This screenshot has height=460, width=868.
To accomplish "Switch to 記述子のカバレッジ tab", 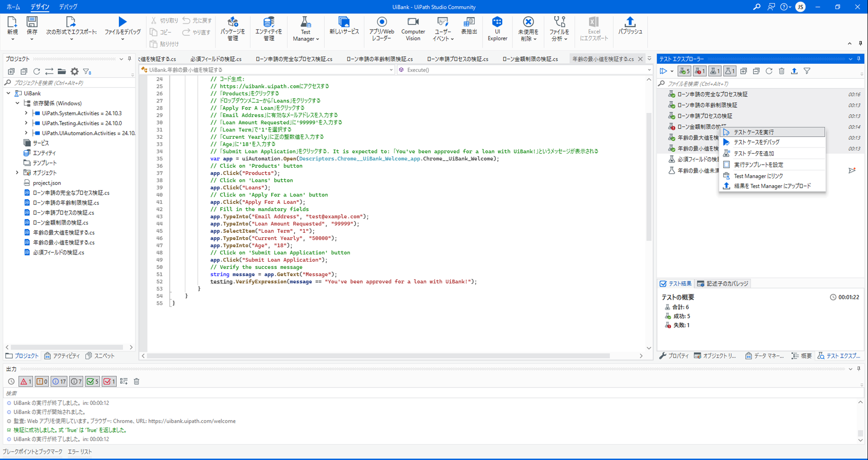I will tap(723, 284).
